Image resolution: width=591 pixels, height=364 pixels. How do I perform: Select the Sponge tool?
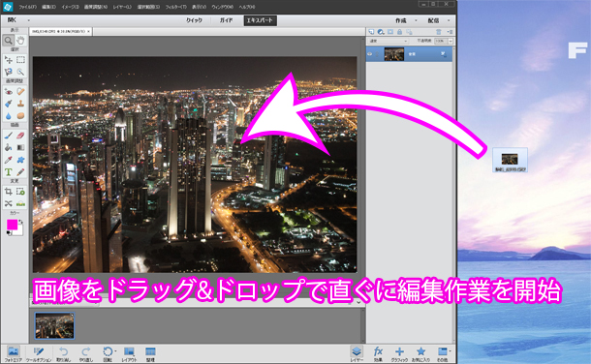20,115
